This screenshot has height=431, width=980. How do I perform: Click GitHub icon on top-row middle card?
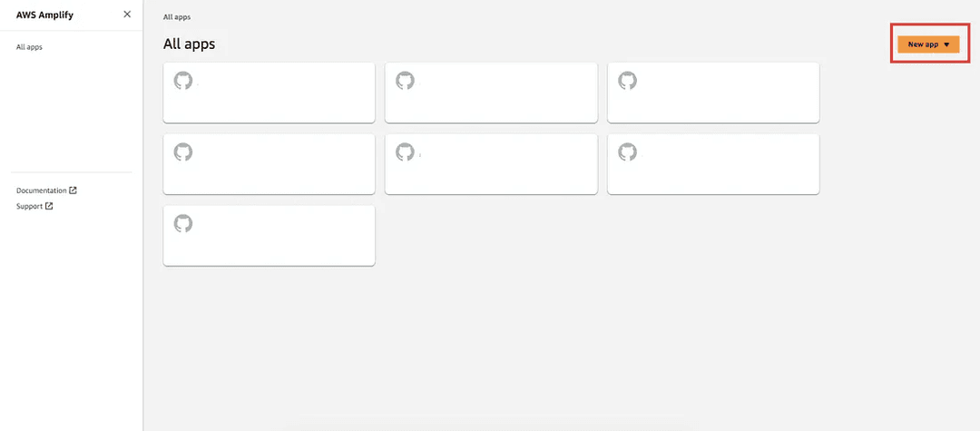pyautogui.click(x=405, y=81)
